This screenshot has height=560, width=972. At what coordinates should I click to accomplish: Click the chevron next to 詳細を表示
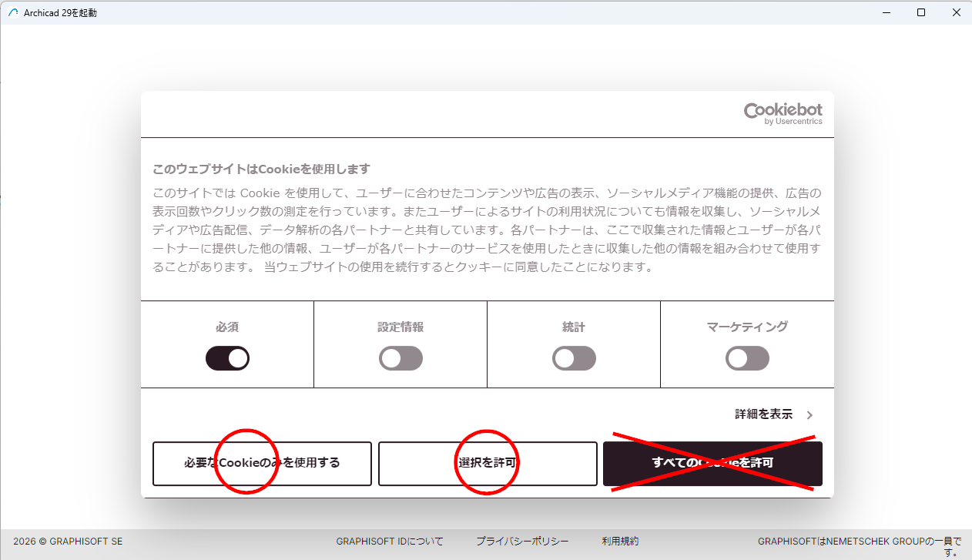tap(809, 415)
